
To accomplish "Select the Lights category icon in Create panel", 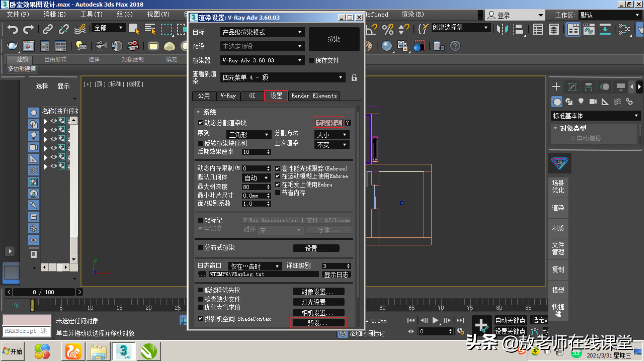I will (581, 102).
